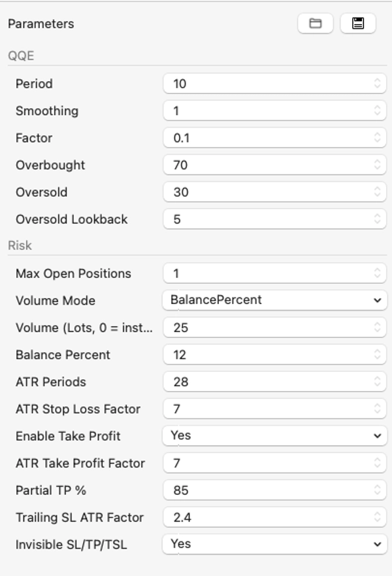
Task: Click the Oversold Lookback input field
Action: (268, 220)
